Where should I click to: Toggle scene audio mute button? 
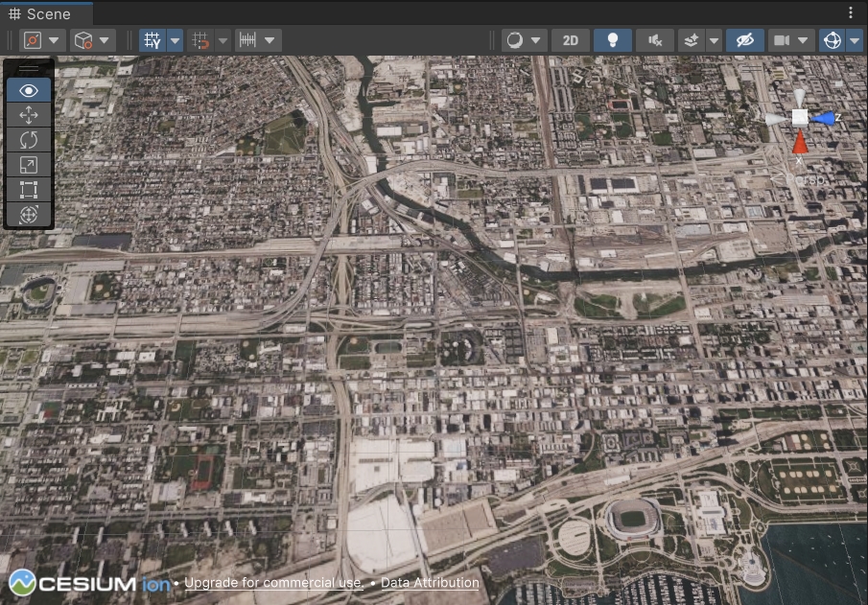coord(655,40)
